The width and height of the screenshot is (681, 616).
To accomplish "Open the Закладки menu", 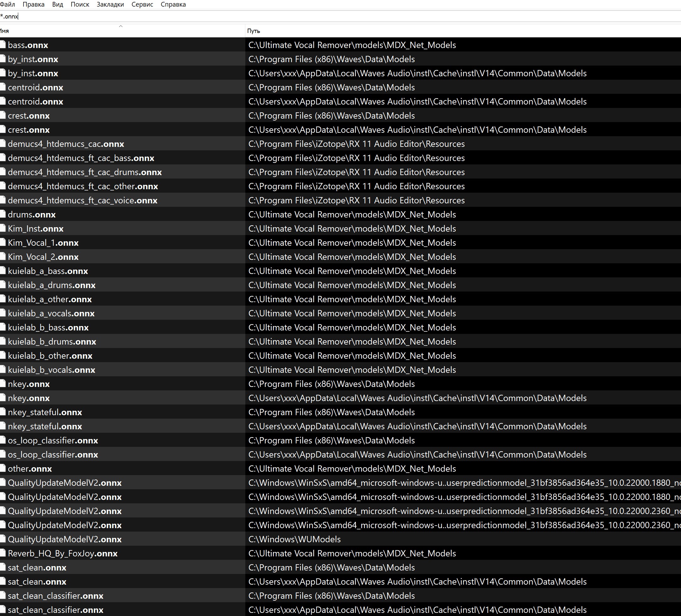I will [x=110, y=4].
